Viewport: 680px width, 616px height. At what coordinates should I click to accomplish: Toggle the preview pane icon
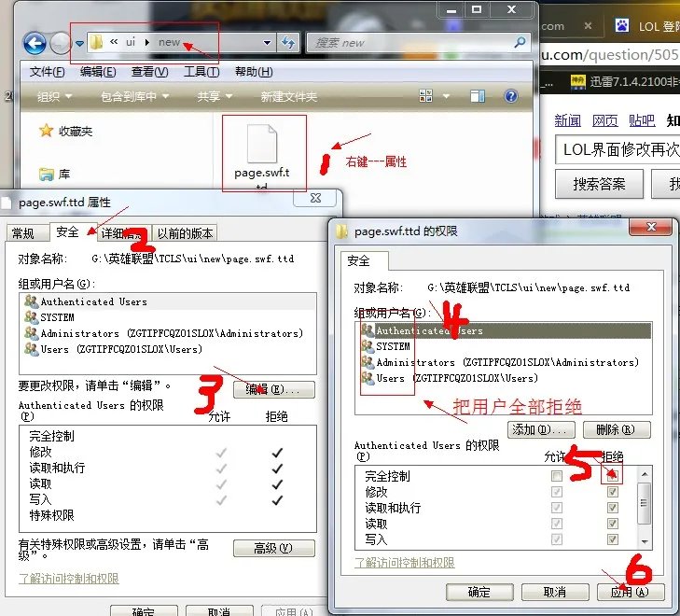(x=478, y=96)
